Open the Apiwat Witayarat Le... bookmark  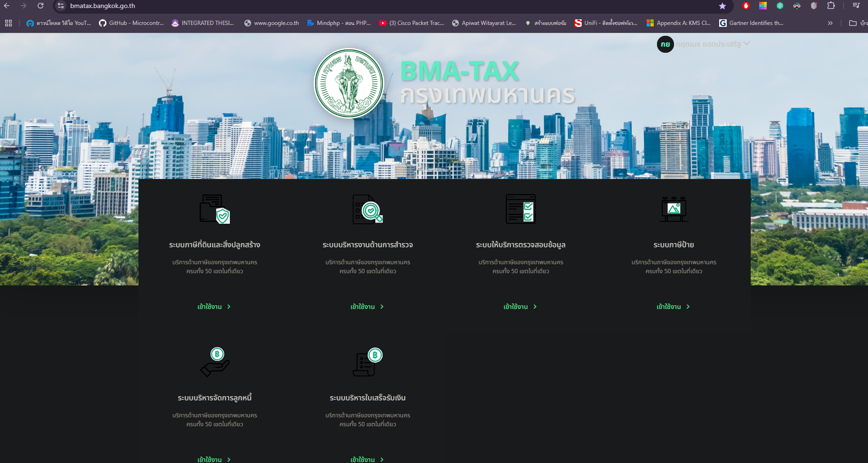tap(484, 23)
